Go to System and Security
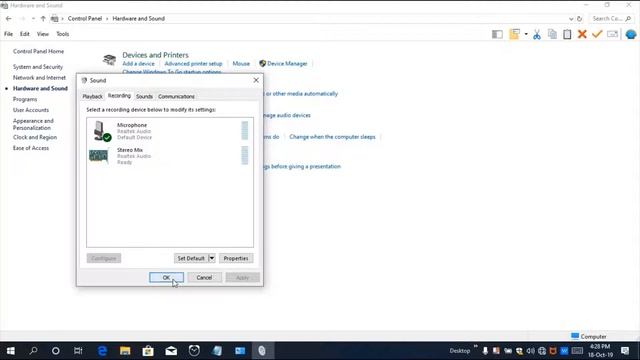This screenshot has height=360, width=640. tap(38, 67)
